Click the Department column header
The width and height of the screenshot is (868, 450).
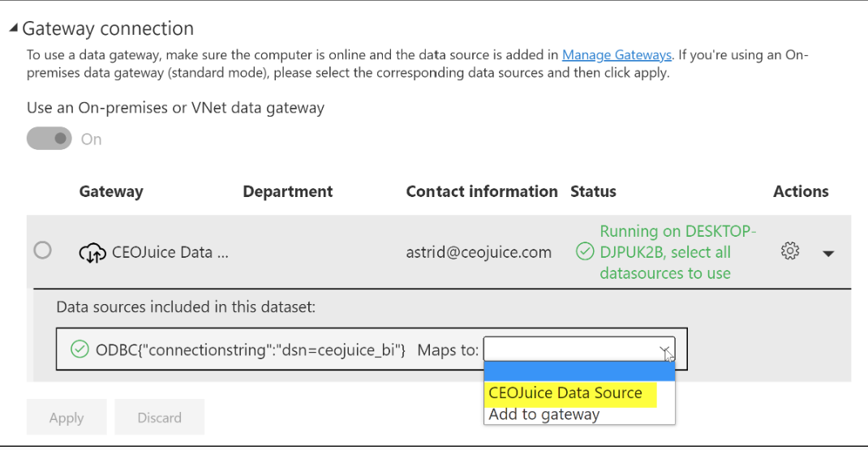point(288,191)
